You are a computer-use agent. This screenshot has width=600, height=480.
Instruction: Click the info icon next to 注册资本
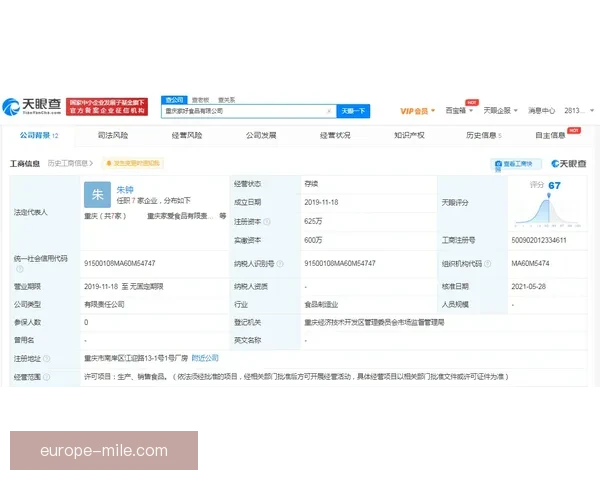click(x=267, y=222)
